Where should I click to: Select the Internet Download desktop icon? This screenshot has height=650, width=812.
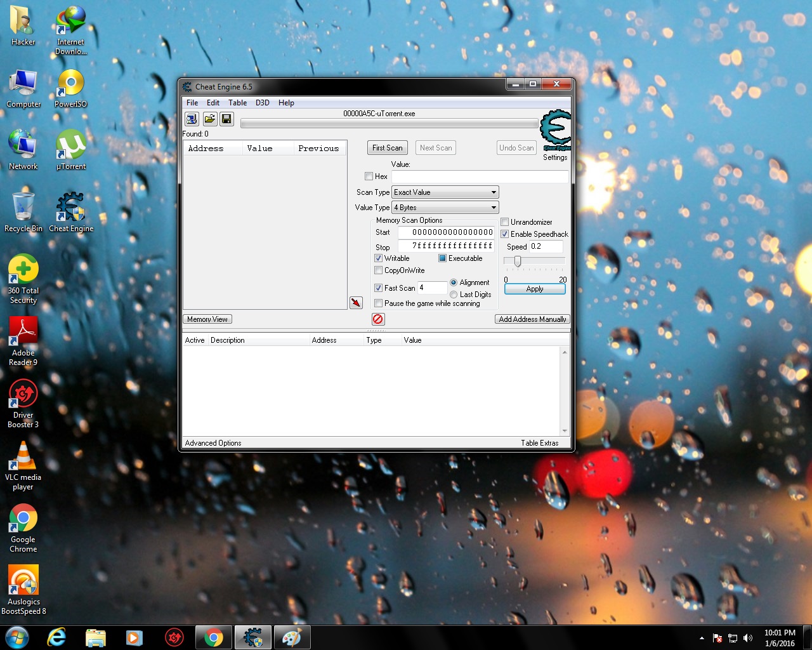70,30
